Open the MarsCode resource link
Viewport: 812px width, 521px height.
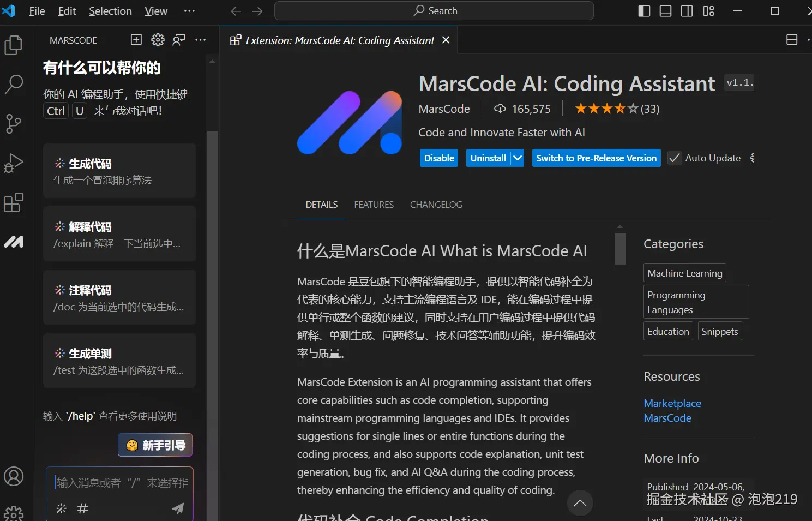click(667, 418)
